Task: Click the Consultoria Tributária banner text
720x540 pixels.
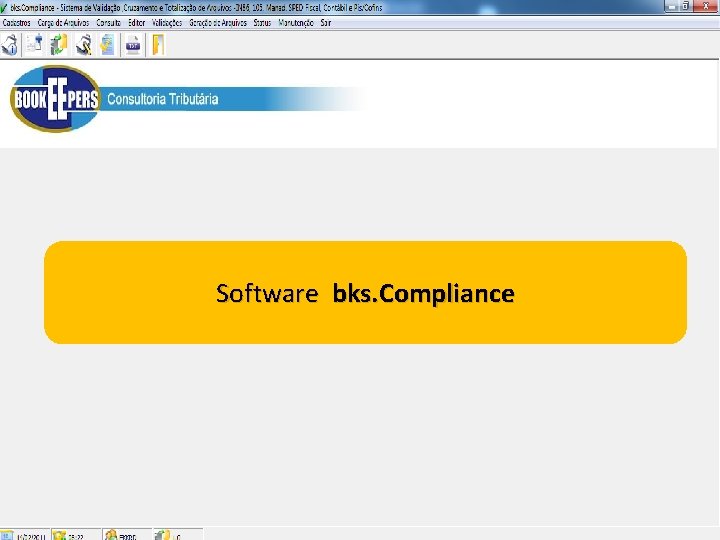Action: point(163,99)
